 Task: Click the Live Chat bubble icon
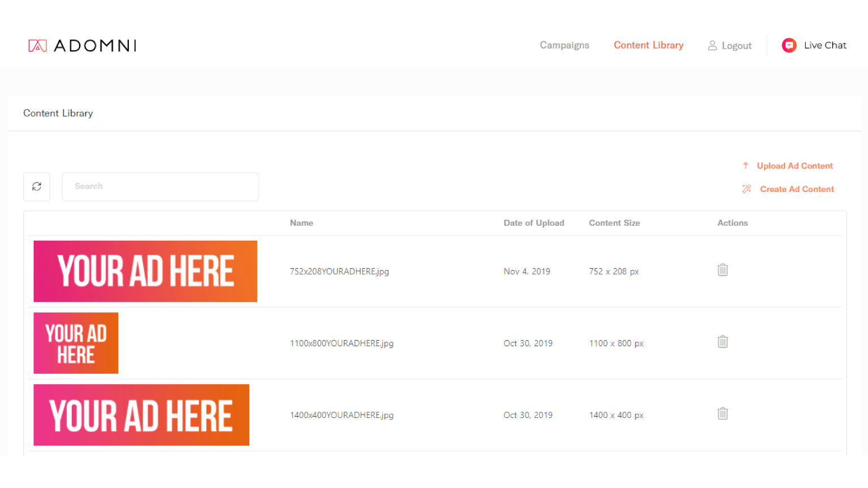point(789,45)
